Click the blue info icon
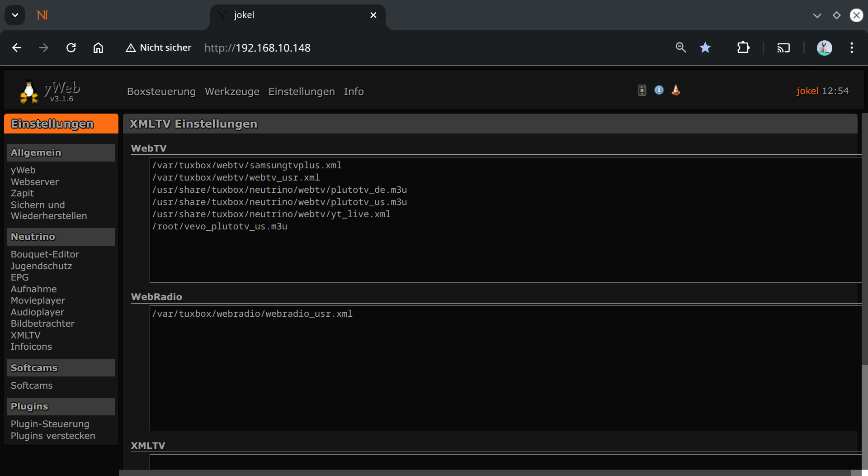868x476 pixels. click(x=659, y=90)
